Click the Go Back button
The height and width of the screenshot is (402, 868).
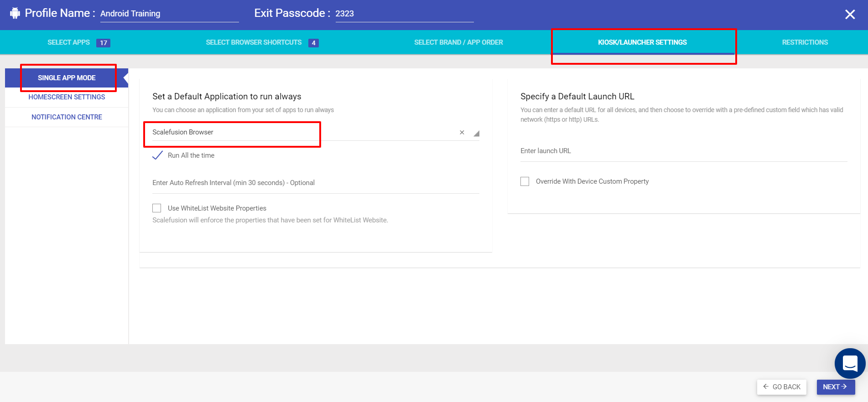pyautogui.click(x=782, y=387)
